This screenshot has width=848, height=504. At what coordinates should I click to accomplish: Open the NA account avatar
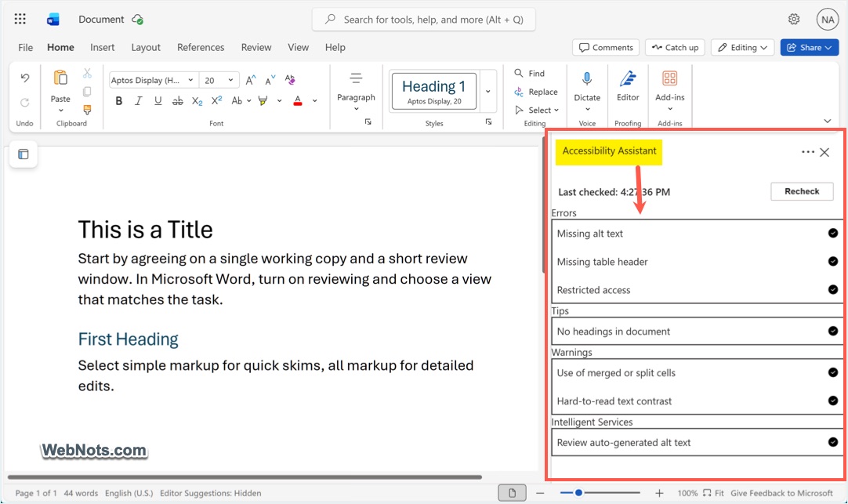coord(828,20)
